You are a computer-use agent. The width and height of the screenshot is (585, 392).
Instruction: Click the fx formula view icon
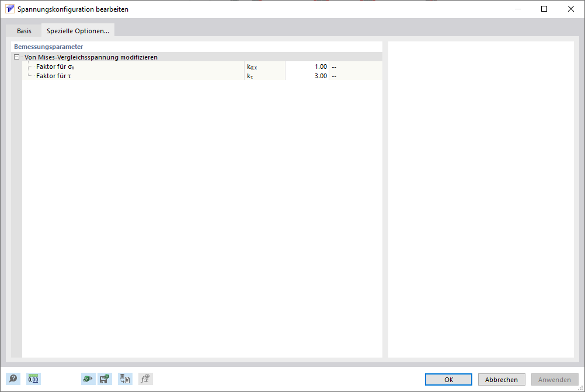[145, 379]
